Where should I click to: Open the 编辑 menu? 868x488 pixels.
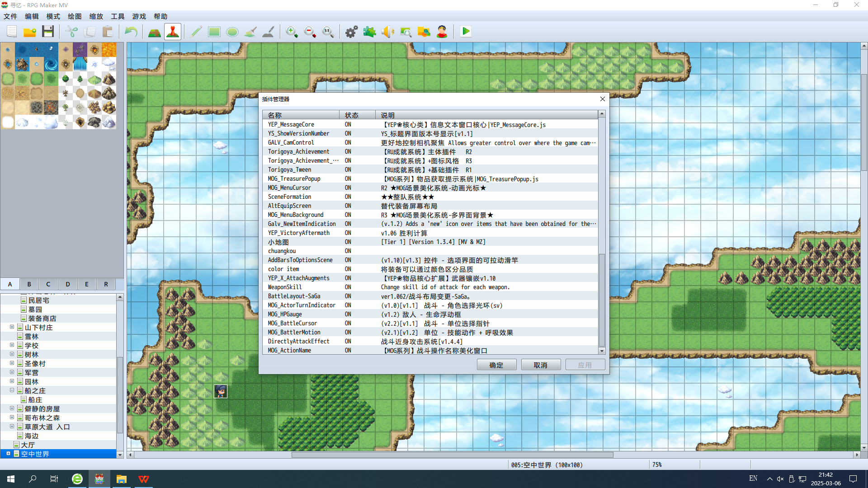(32, 16)
